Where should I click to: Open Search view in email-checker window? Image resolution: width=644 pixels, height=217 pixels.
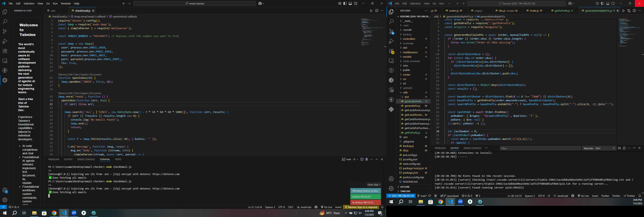pyautogui.click(x=5, y=22)
